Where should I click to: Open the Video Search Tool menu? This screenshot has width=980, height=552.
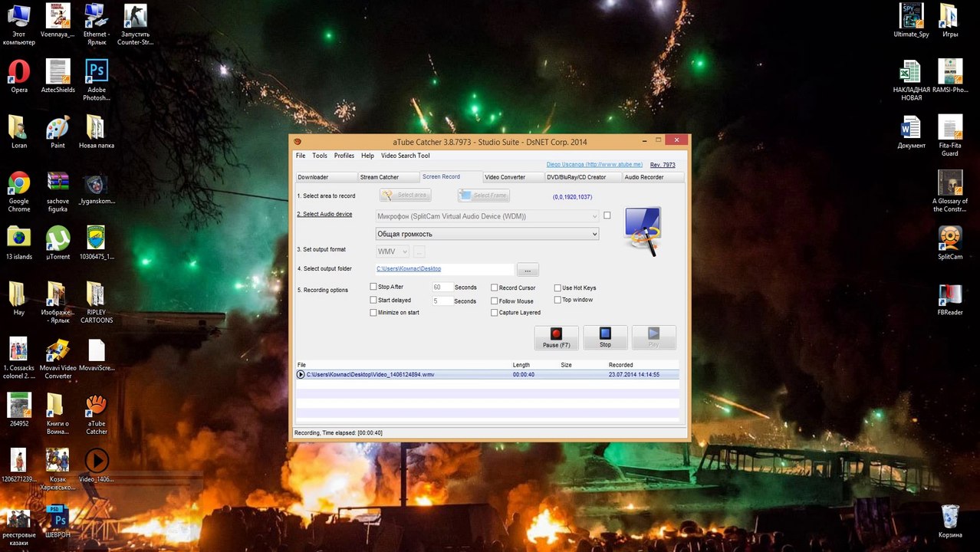click(x=406, y=156)
